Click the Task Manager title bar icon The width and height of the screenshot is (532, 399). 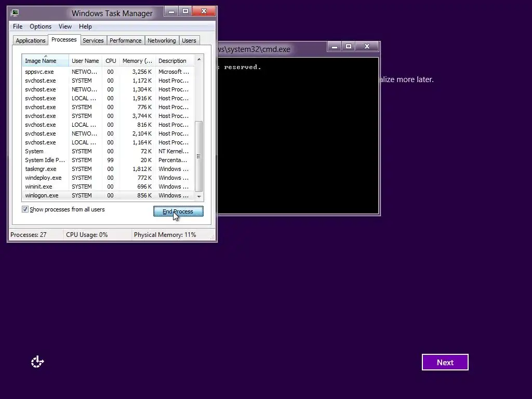[14, 13]
